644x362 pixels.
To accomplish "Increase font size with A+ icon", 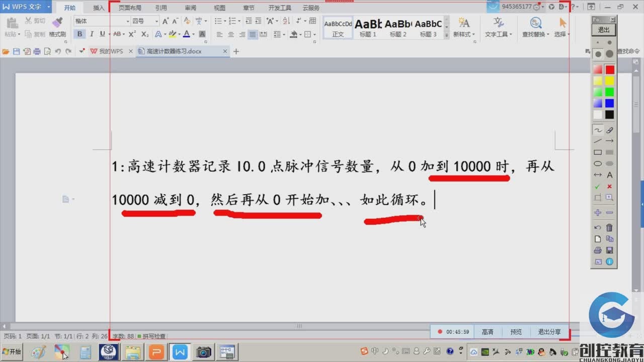I will click(166, 21).
